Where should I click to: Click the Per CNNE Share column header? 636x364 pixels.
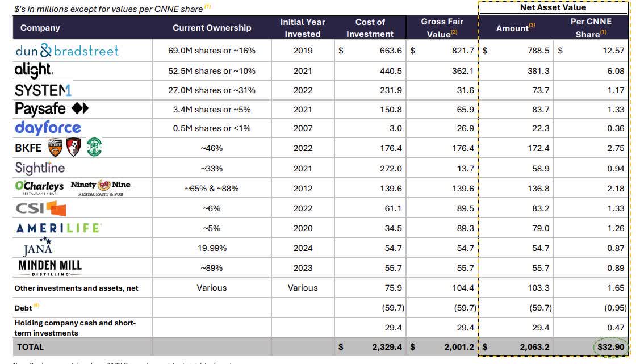[x=591, y=28]
